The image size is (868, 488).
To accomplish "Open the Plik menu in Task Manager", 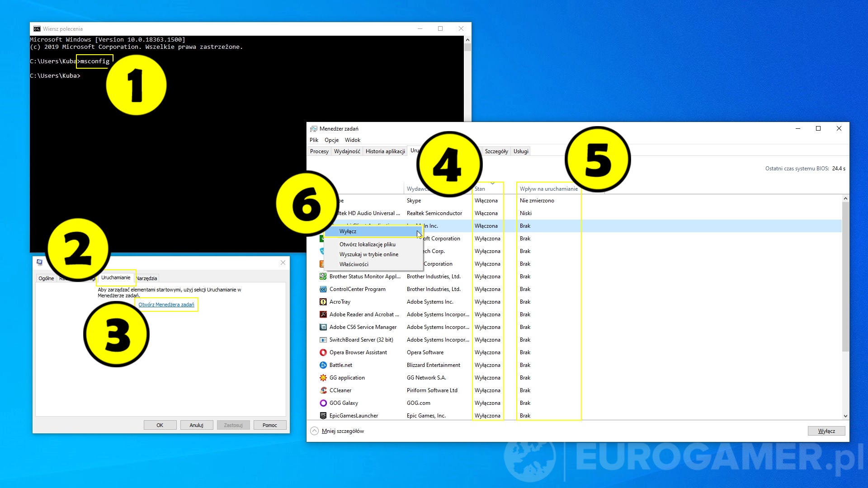I will click(314, 140).
